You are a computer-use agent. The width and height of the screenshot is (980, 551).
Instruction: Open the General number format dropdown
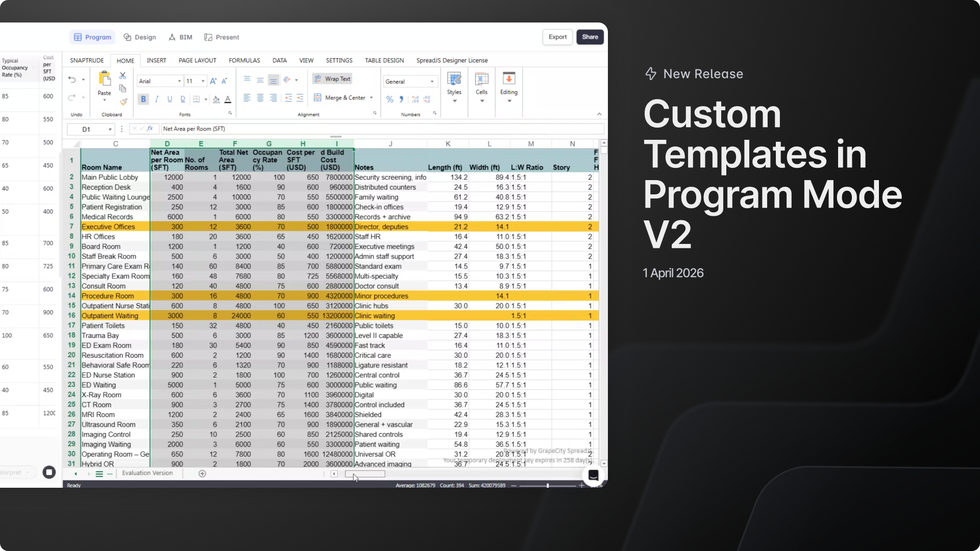coord(432,82)
